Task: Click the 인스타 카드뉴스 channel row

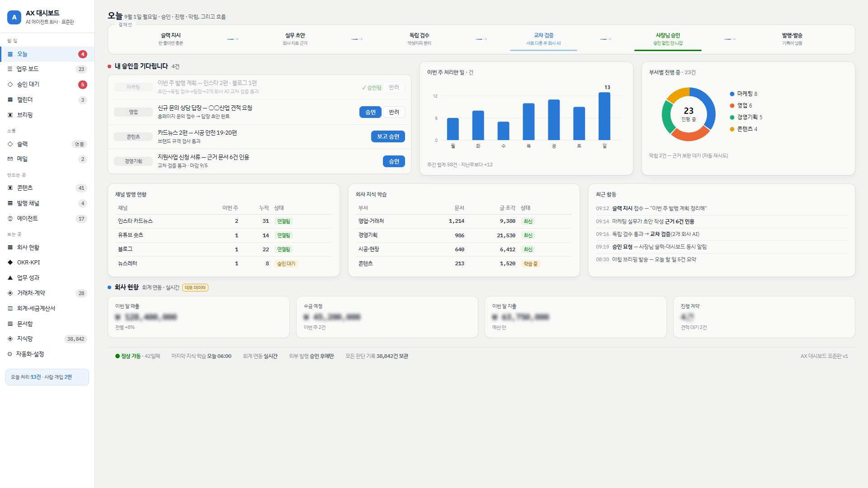Action: pyautogui.click(x=223, y=221)
